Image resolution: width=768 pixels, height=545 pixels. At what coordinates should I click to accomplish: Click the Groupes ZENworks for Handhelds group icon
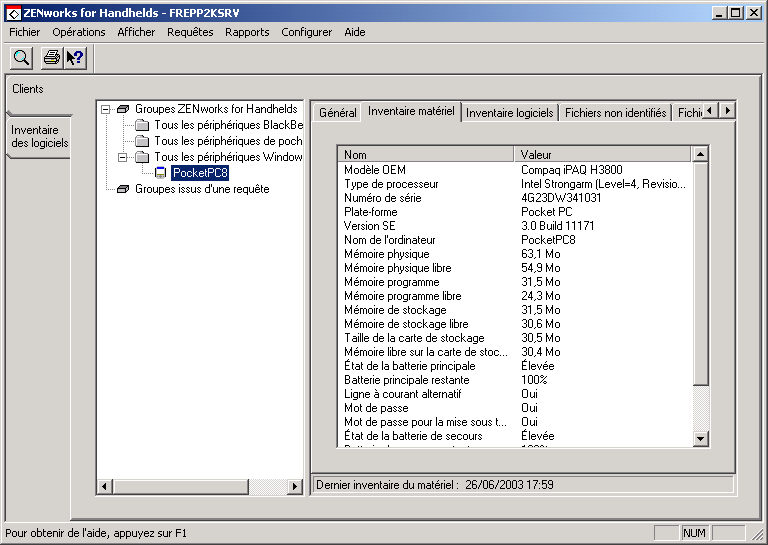pyautogui.click(x=123, y=109)
